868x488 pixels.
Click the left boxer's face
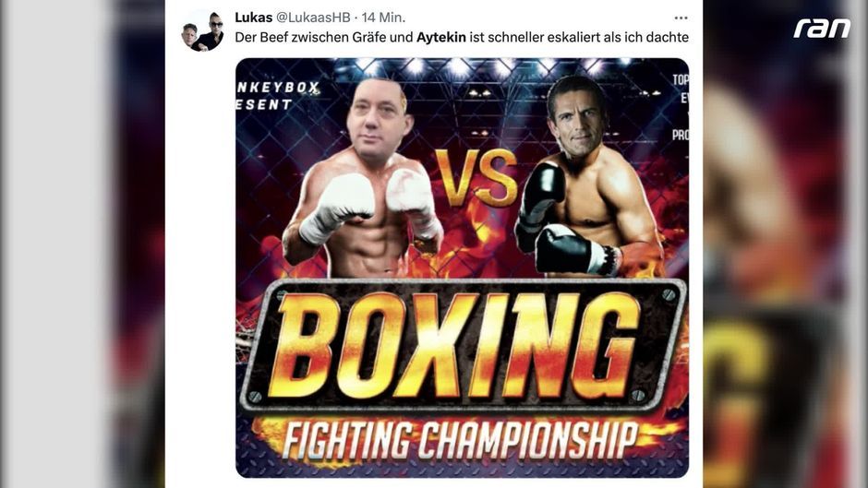pos(378,123)
